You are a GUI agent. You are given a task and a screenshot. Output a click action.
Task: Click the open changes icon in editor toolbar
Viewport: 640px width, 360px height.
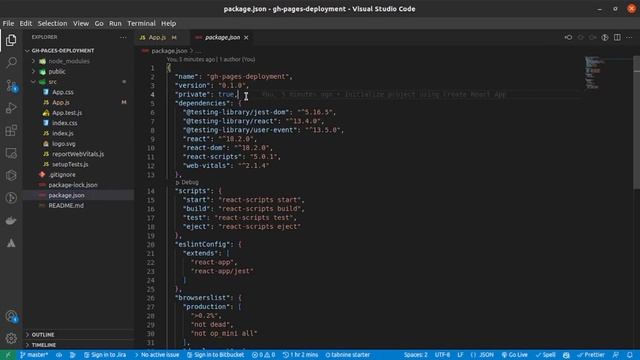click(568, 37)
